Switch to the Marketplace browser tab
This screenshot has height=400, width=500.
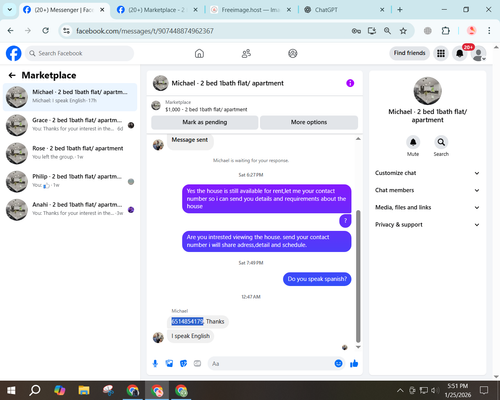tap(157, 10)
